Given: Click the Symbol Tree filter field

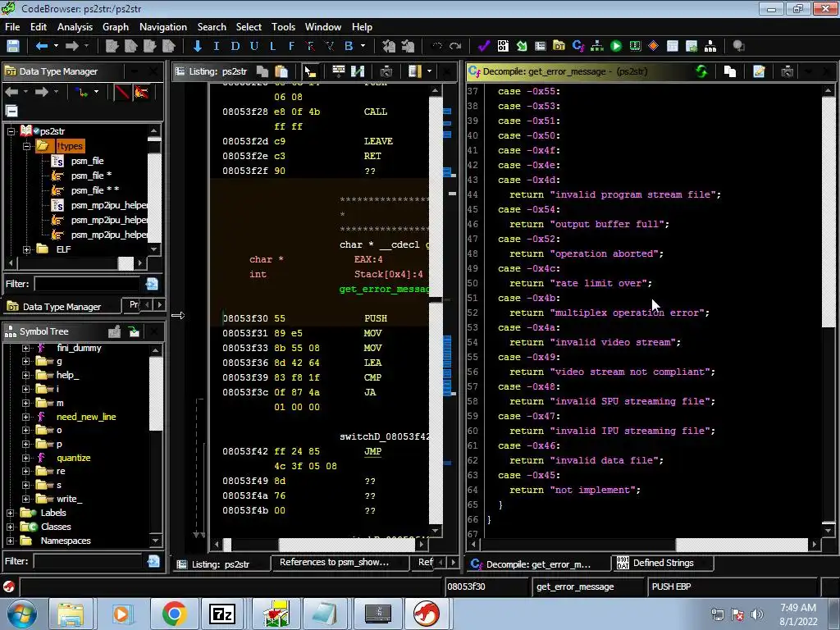Looking at the screenshot, I should 88,561.
